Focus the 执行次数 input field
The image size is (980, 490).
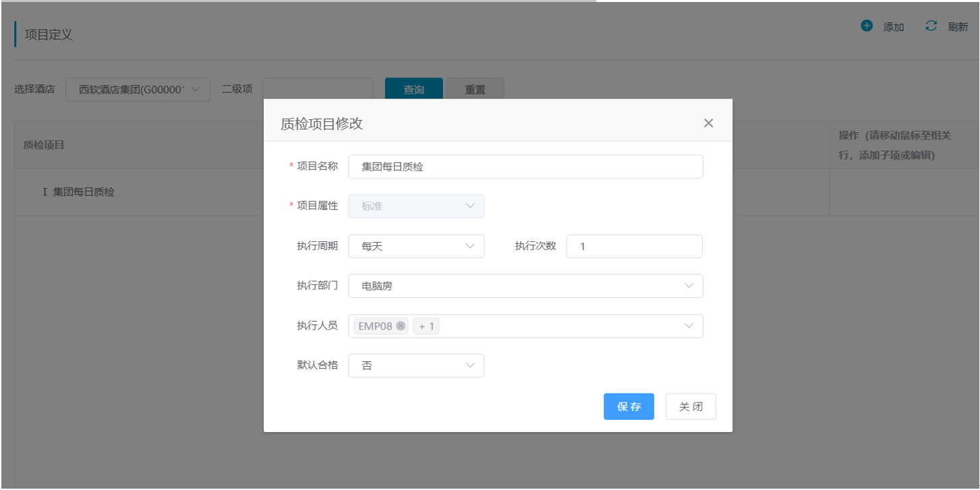[x=634, y=247]
